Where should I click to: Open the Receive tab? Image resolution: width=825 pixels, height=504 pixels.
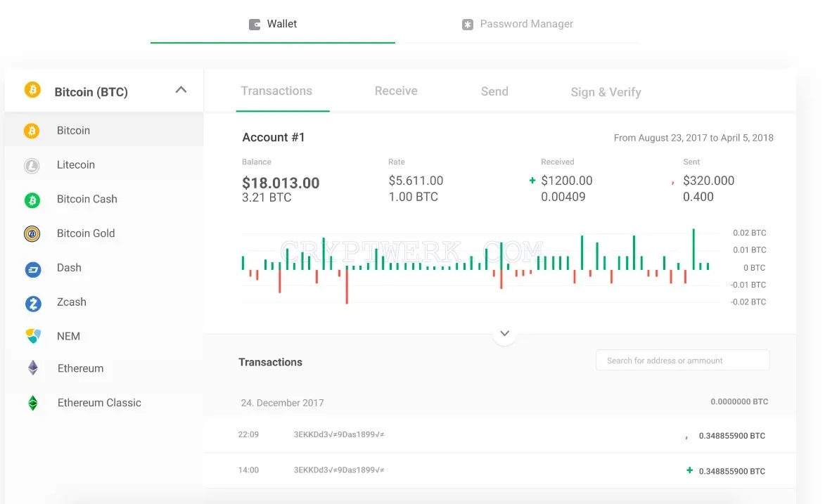[396, 91]
